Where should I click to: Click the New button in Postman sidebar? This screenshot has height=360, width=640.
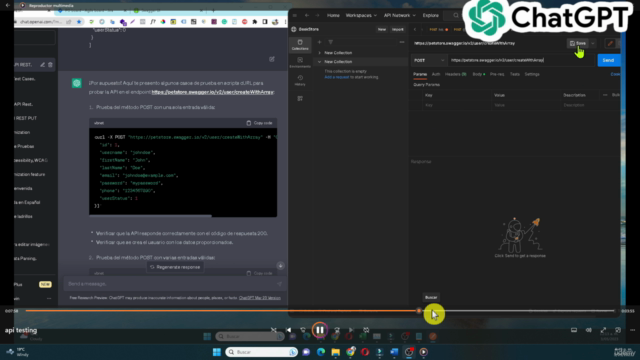click(x=382, y=29)
